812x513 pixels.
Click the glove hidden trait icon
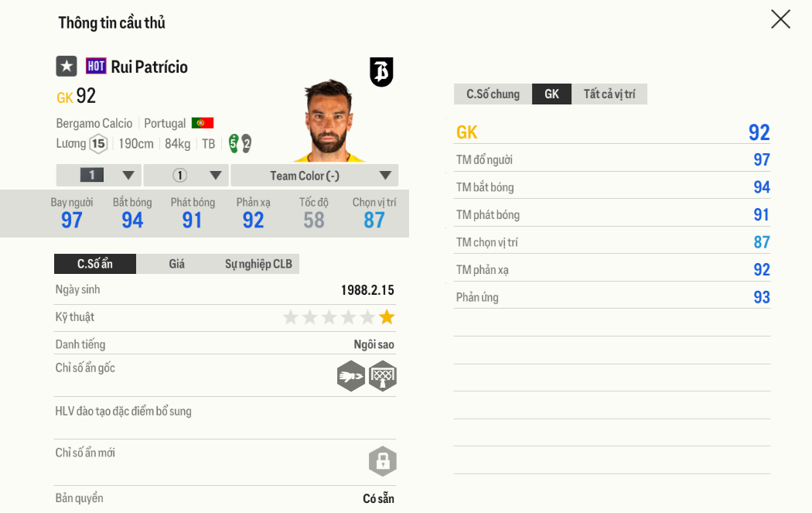pos(351,376)
